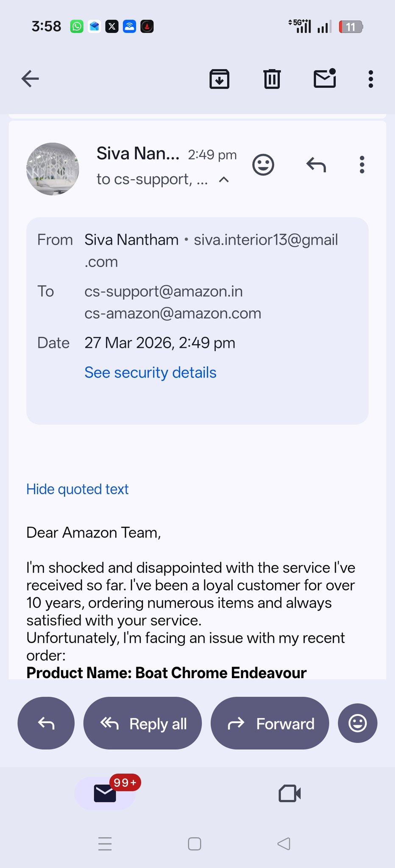Image resolution: width=395 pixels, height=868 pixels.
Task: Tap the Android recent apps navigation button
Action: (x=105, y=844)
